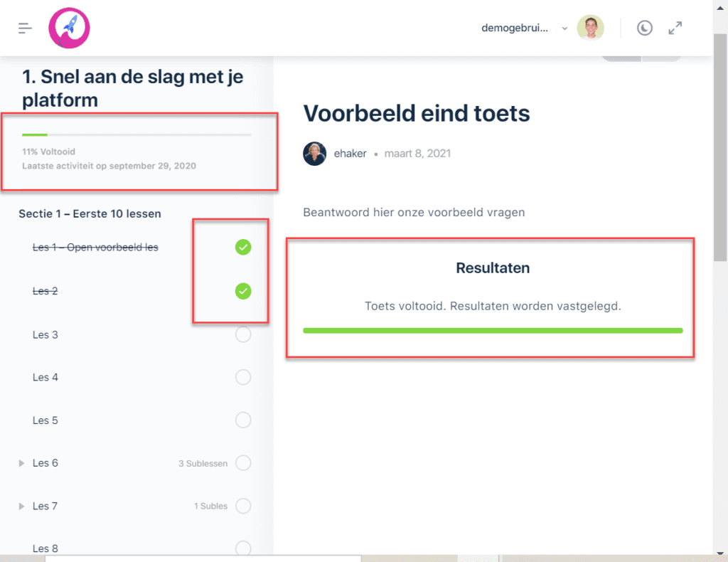
Task: Mark Les 4 completion circle
Action: [243, 377]
